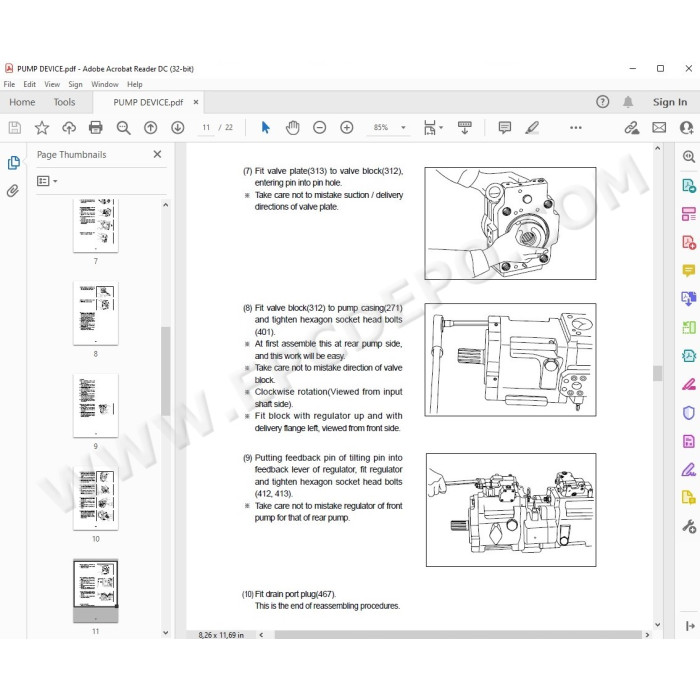Click the document vertical scrollbar thumb
Viewport: 700px width, 700px height.
pos(658,373)
